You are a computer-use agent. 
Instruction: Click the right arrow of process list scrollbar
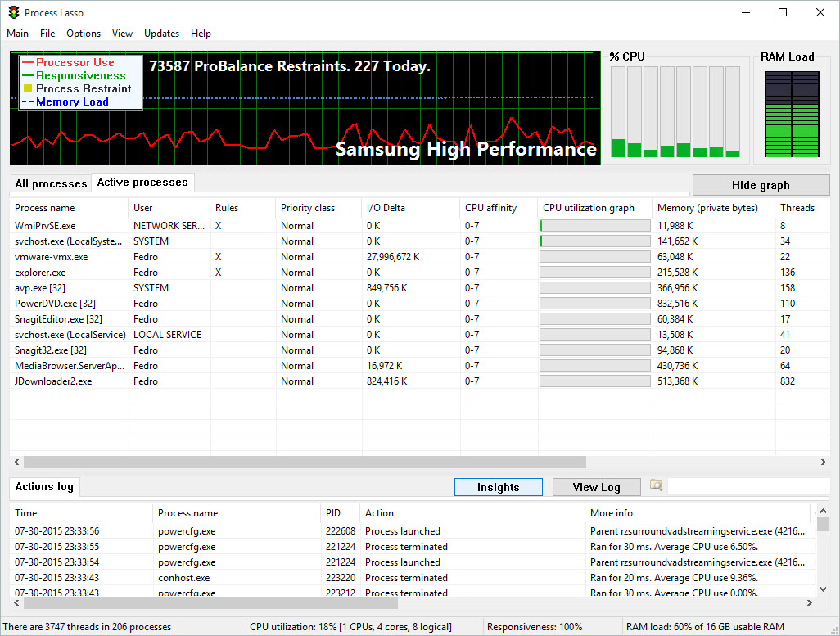[x=824, y=462]
